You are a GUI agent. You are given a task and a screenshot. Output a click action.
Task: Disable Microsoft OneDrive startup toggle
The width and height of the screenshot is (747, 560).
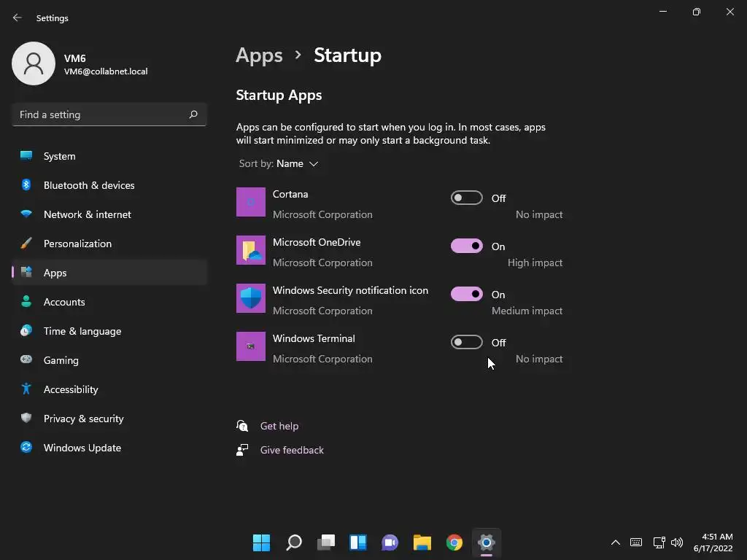466,246
